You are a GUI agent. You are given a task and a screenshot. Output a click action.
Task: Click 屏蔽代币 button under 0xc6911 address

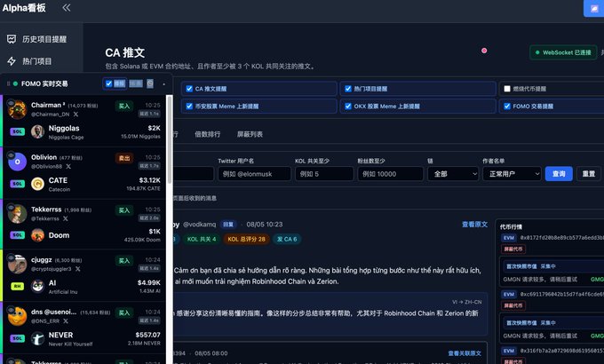click(513, 305)
